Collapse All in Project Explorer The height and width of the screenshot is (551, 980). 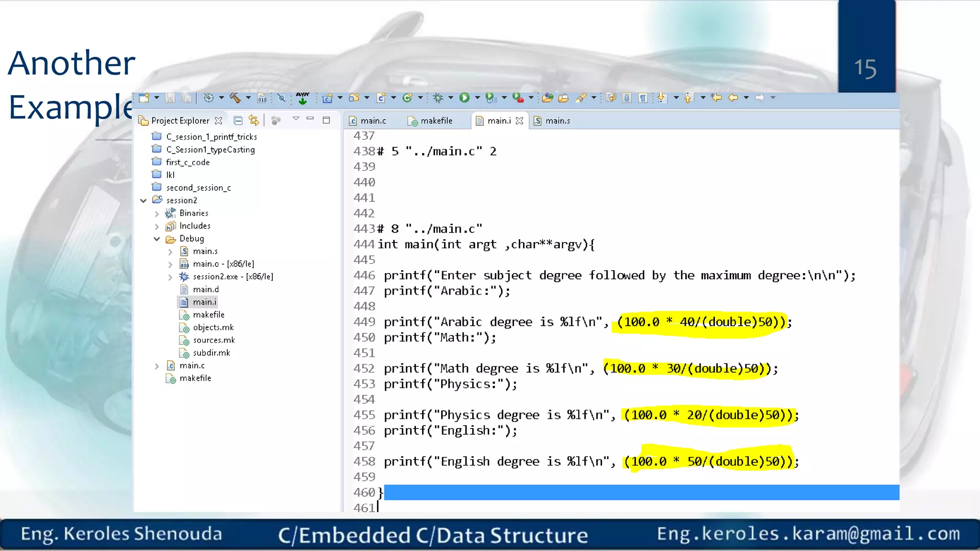click(238, 121)
